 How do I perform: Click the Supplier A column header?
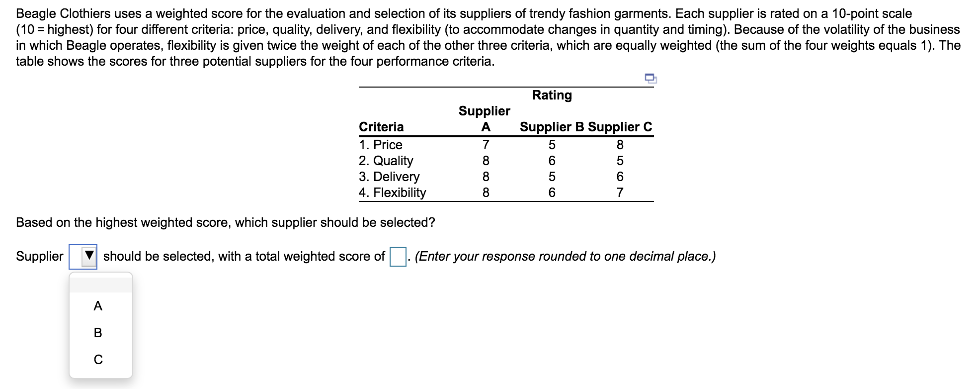click(x=485, y=119)
